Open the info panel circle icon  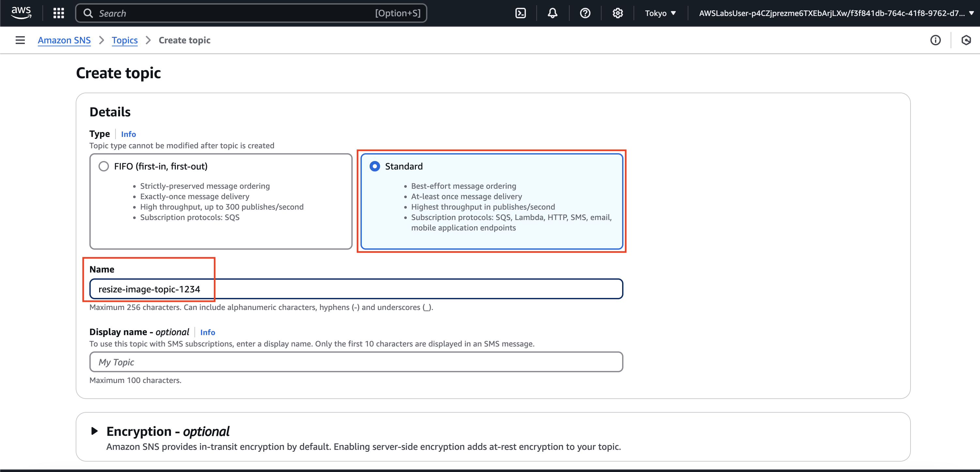pos(935,40)
